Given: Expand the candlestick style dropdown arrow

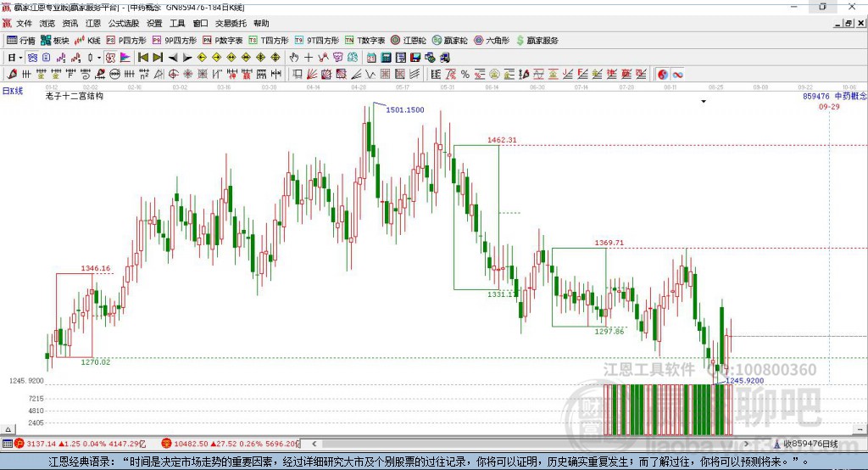Looking at the screenshot, I should (99, 58).
